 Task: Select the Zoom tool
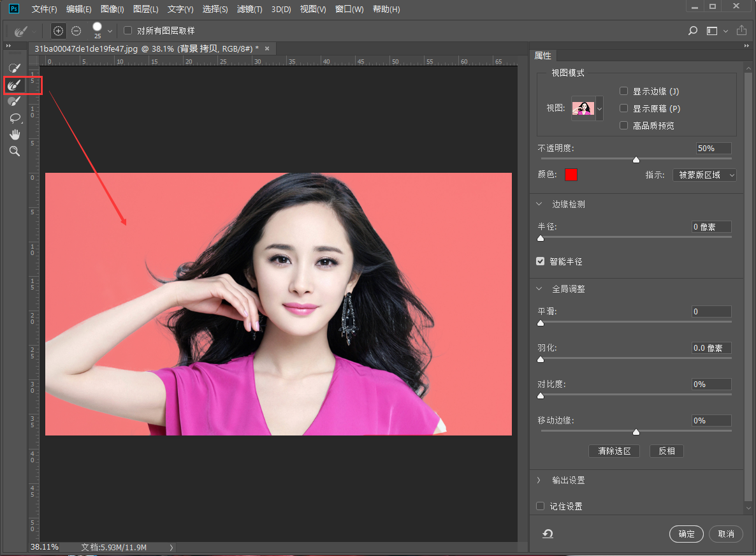pyautogui.click(x=15, y=151)
